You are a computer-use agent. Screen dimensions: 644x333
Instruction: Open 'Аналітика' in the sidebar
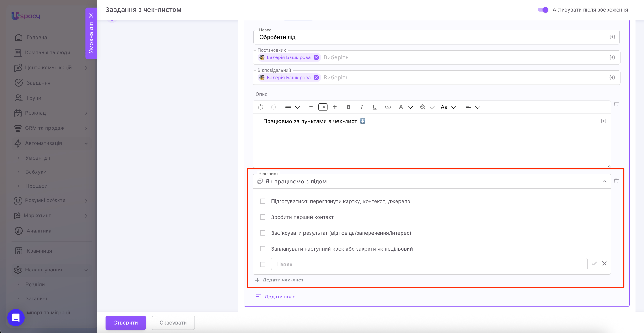(x=39, y=231)
